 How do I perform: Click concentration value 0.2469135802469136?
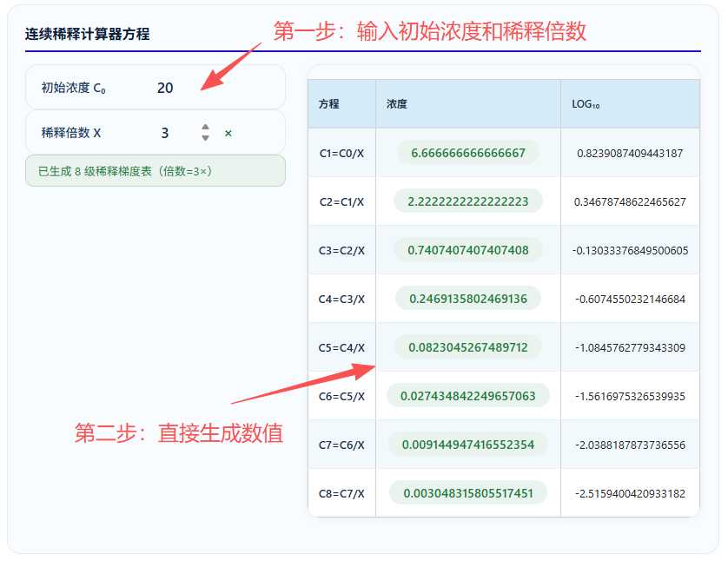coord(468,299)
